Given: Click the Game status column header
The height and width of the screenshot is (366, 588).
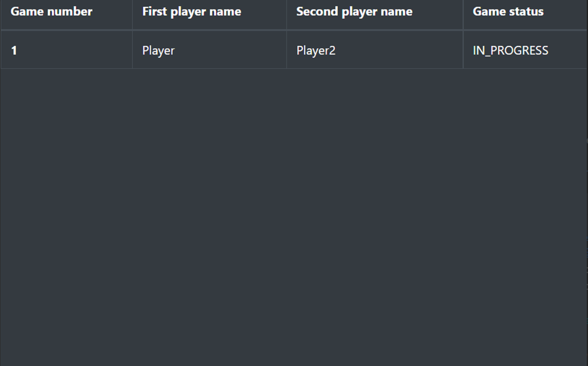Looking at the screenshot, I should pos(508,12).
